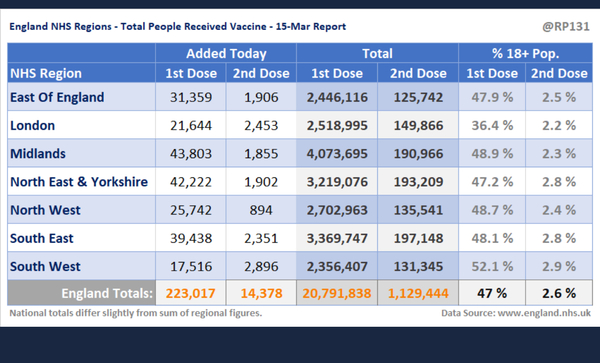Select the 135,541 cell
This screenshot has height=363, width=600.
(x=418, y=210)
